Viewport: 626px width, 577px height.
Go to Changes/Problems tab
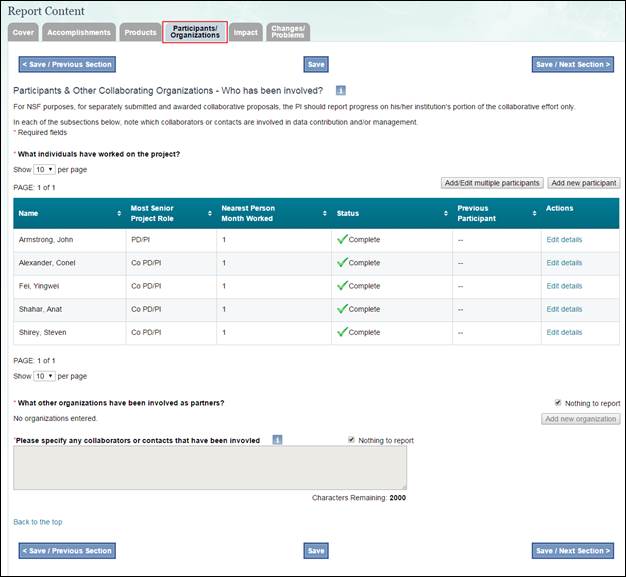(288, 32)
